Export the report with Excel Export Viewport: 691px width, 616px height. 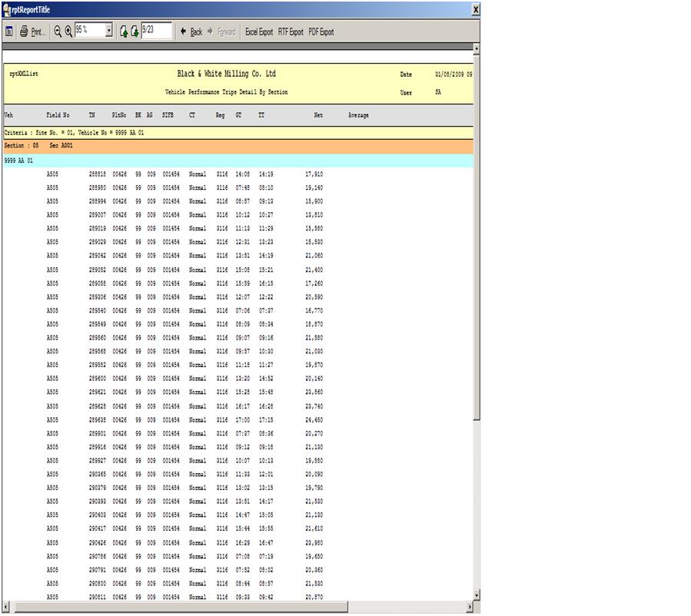tap(258, 32)
